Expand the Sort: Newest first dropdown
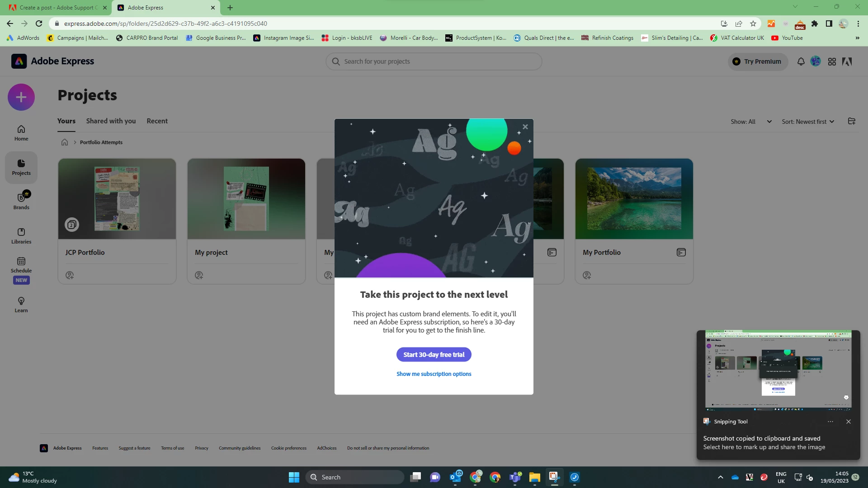 point(808,122)
